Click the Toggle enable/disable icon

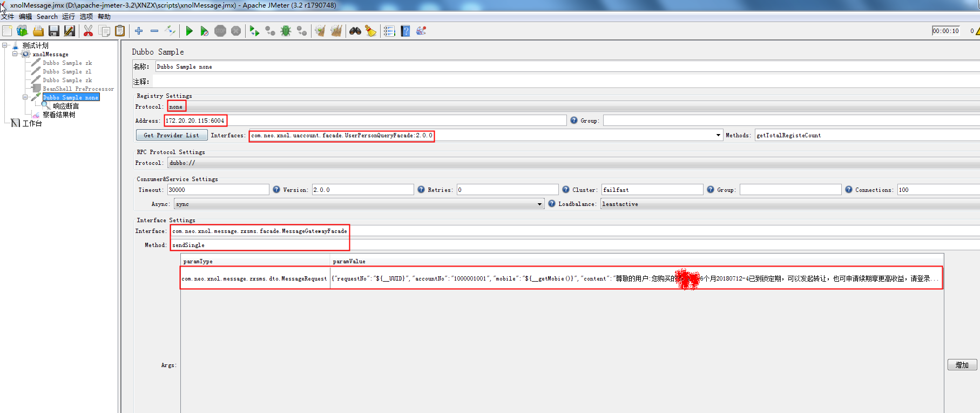click(x=170, y=31)
